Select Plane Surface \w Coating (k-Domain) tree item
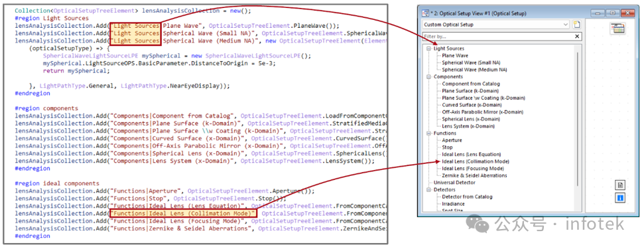The width and height of the screenshot is (644, 249). [x=483, y=98]
